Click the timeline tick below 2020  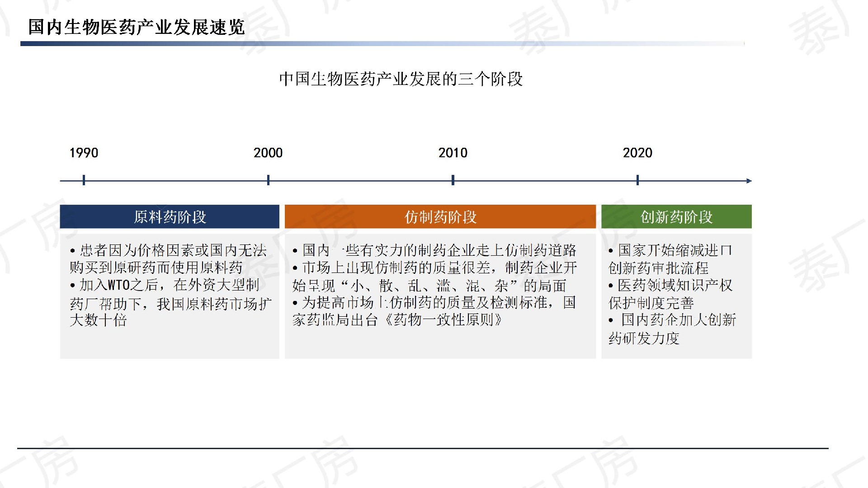tap(637, 180)
